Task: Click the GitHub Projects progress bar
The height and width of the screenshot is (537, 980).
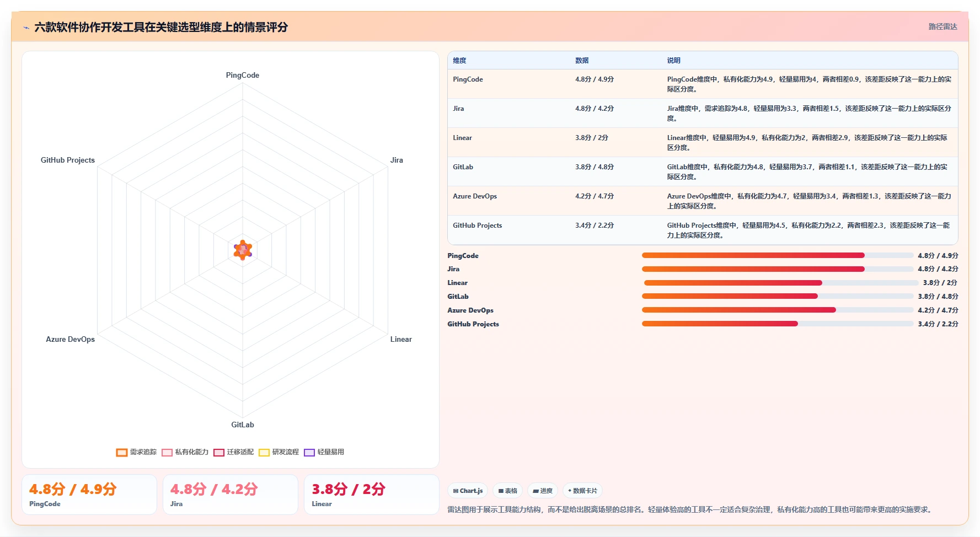Action: point(778,324)
